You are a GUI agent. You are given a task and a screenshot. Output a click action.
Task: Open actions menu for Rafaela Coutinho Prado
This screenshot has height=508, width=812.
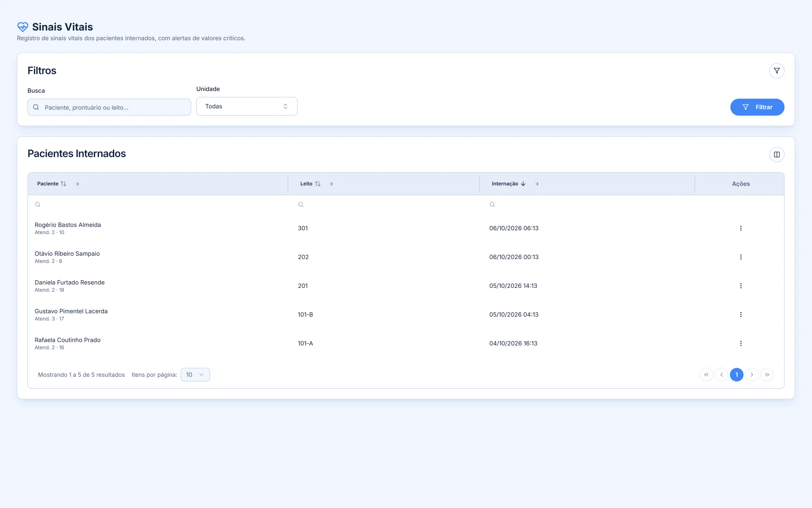tap(741, 343)
